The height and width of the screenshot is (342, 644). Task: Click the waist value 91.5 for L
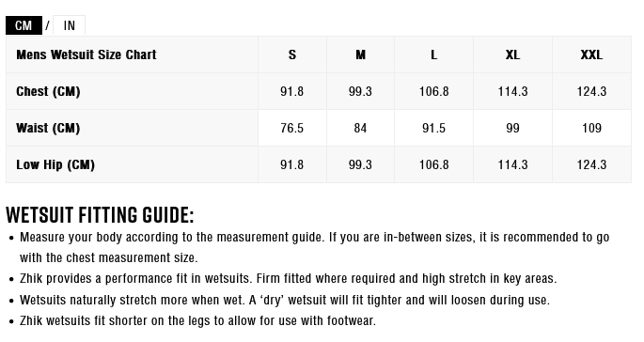click(x=433, y=128)
